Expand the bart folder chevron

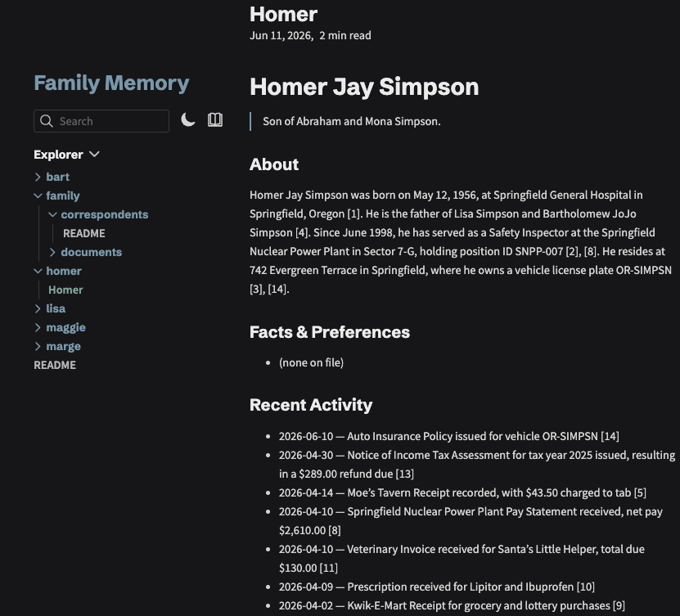coord(38,177)
